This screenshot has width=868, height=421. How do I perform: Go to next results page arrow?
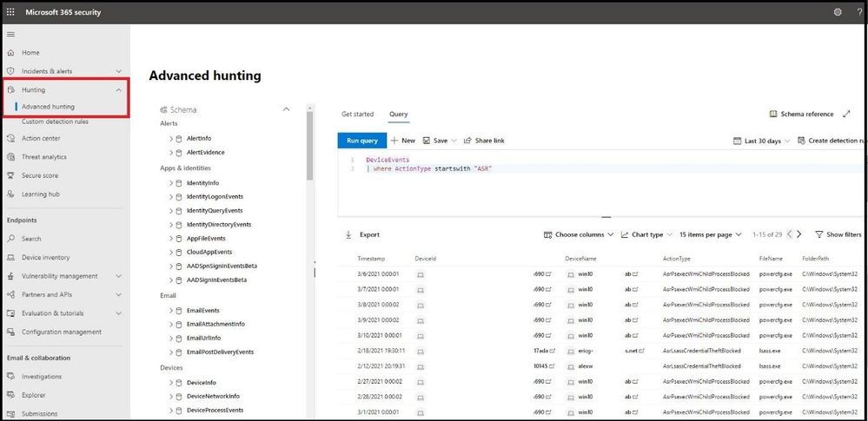pos(798,234)
